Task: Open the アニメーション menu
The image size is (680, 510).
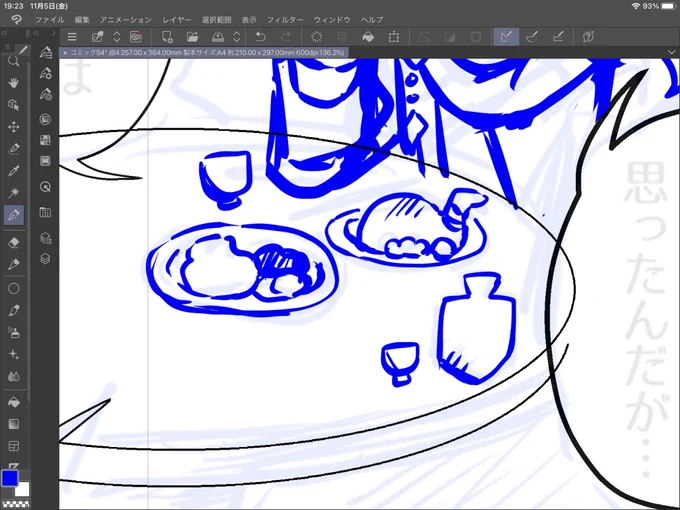Action: (x=126, y=20)
